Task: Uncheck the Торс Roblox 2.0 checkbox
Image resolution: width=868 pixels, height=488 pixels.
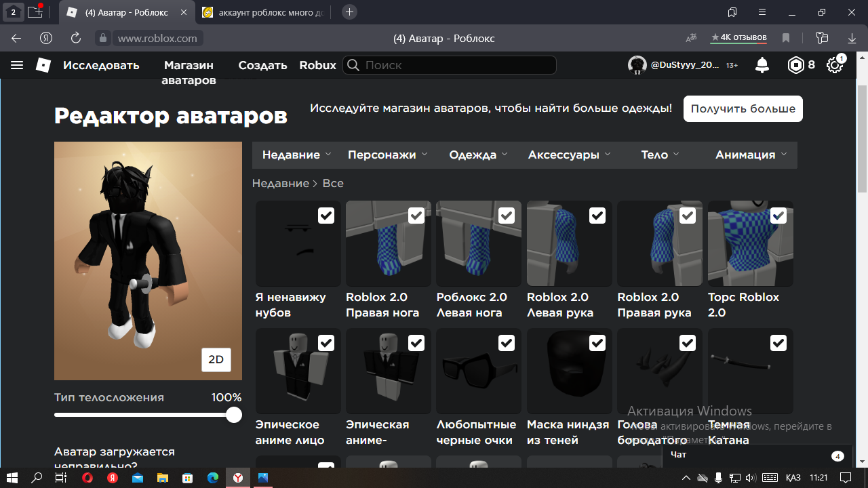Action: (x=778, y=216)
